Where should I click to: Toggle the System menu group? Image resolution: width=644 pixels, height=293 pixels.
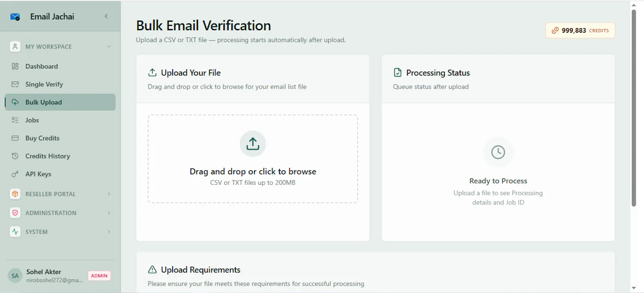coord(60,232)
